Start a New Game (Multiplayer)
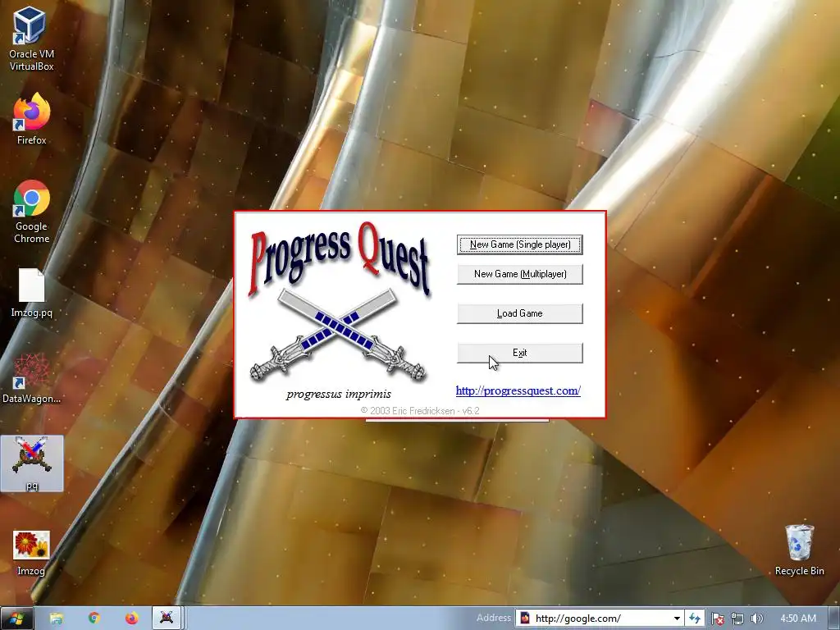Image resolution: width=840 pixels, height=630 pixels. click(x=519, y=274)
